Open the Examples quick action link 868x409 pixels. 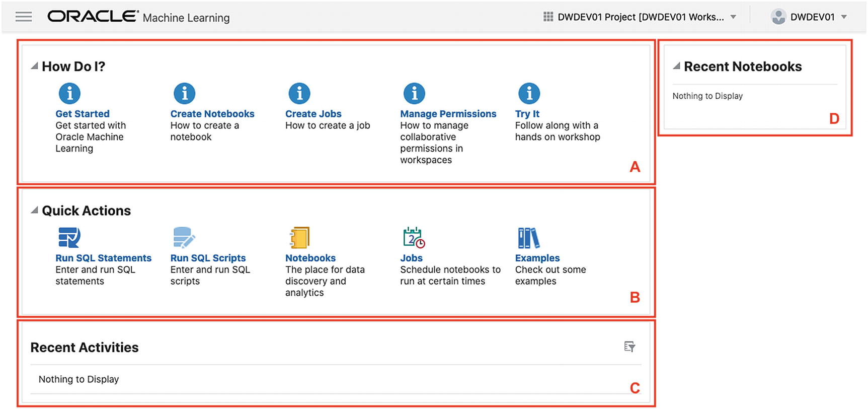coord(537,258)
